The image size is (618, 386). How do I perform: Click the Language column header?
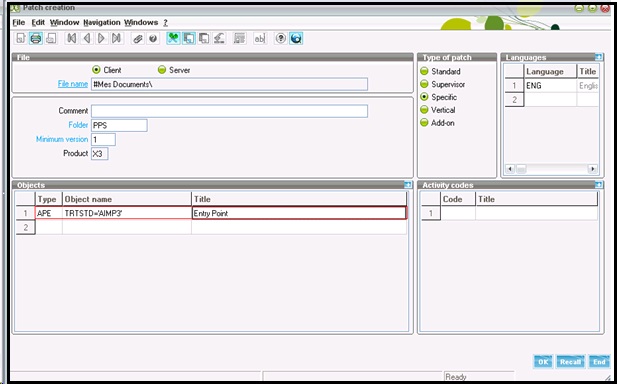coord(550,71)
